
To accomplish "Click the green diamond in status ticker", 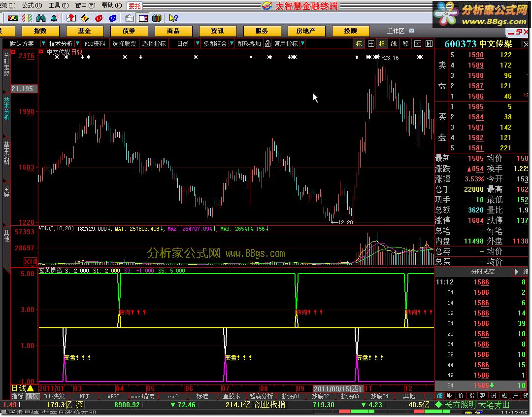I will point(439,405).
